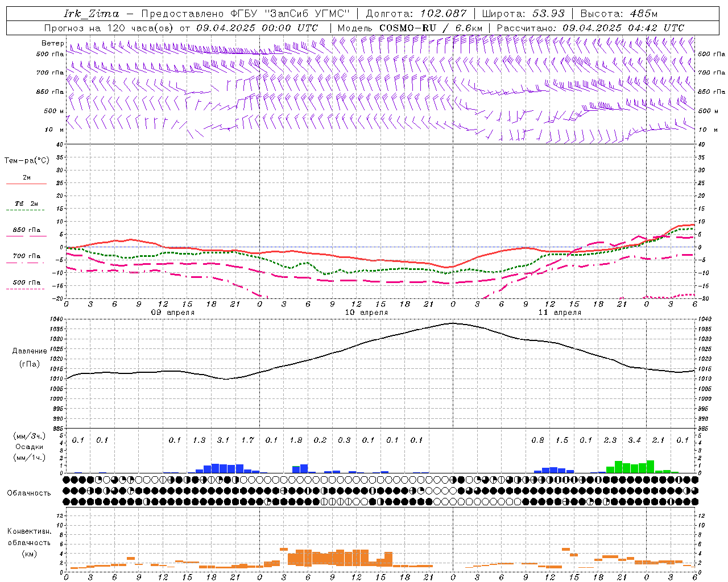
Task: Click the "Давление" pressure panel label
Action: point(30,351)
